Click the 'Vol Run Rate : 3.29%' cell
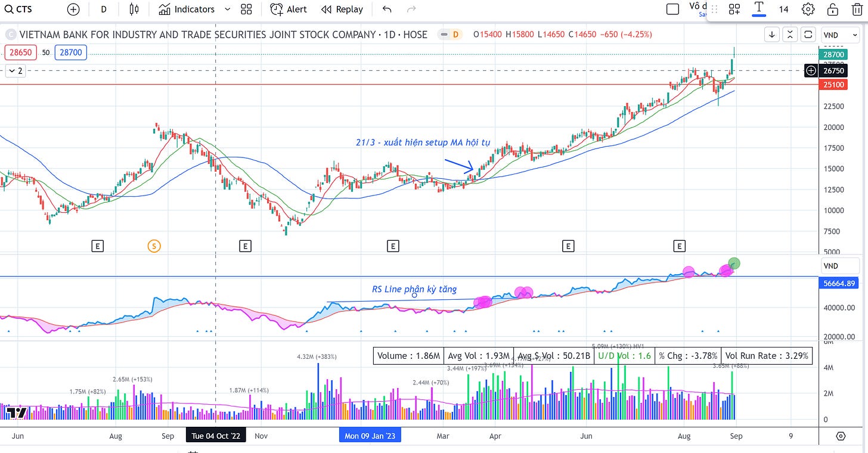The image size is (868, 453). [767, 356]
